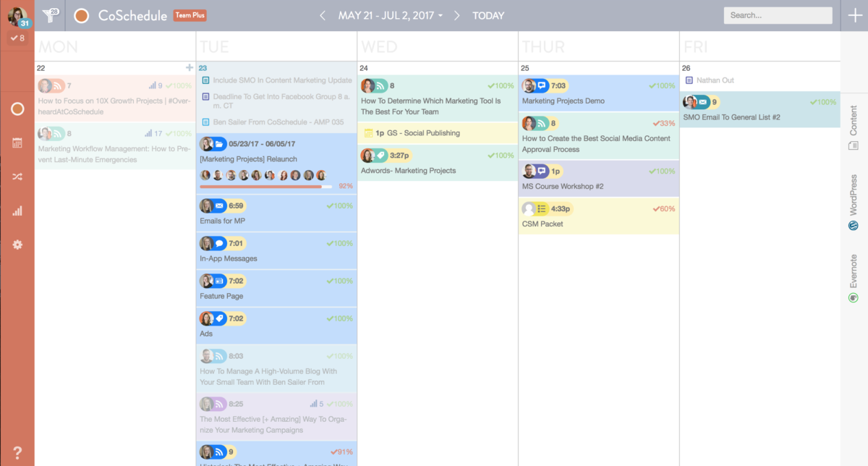Open the calendar filter funnel icon

point(50,15)
